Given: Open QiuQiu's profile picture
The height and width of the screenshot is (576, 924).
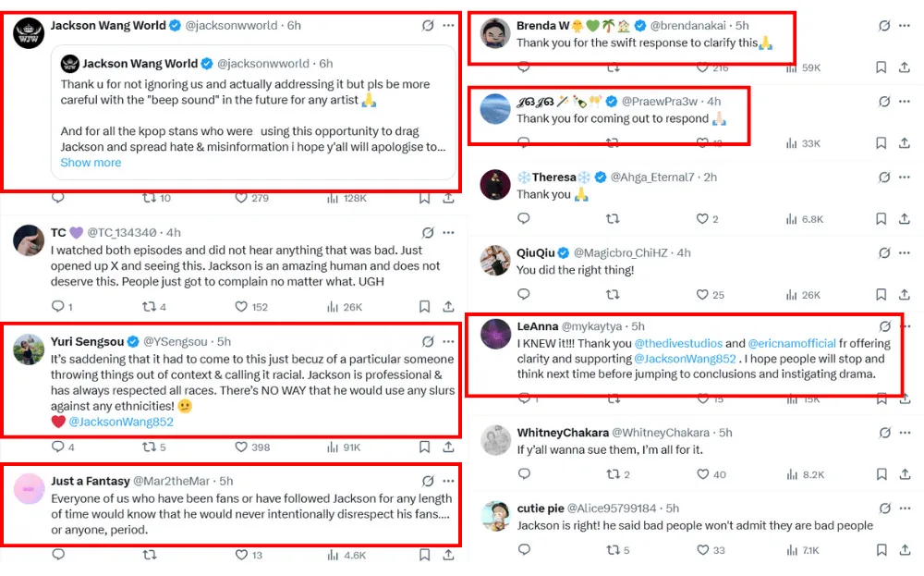Looking at the screenshot, I should [x=496, y=262].
